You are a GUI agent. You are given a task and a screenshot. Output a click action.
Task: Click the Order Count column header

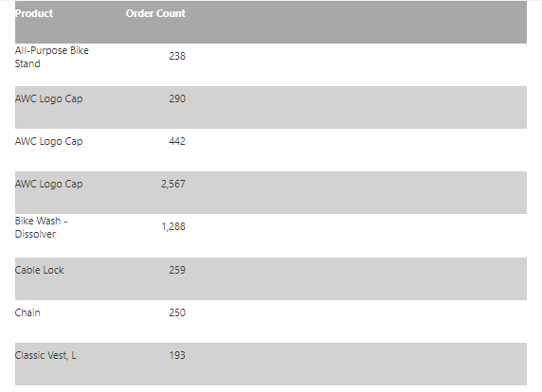tap(155, 13)
